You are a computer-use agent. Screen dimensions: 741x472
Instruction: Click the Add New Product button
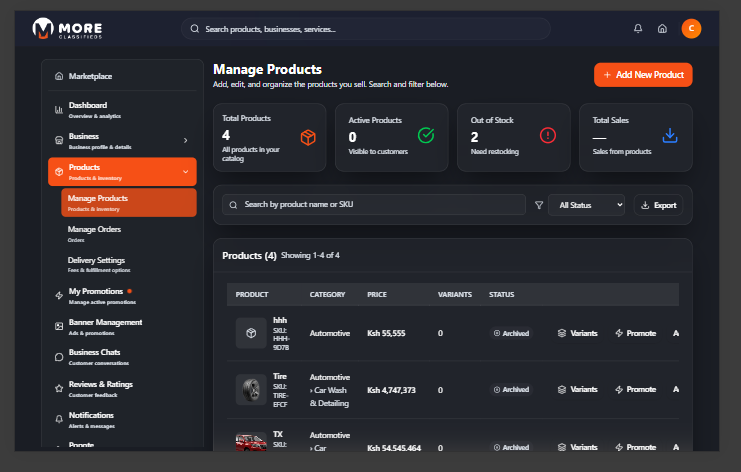point(643,75)
